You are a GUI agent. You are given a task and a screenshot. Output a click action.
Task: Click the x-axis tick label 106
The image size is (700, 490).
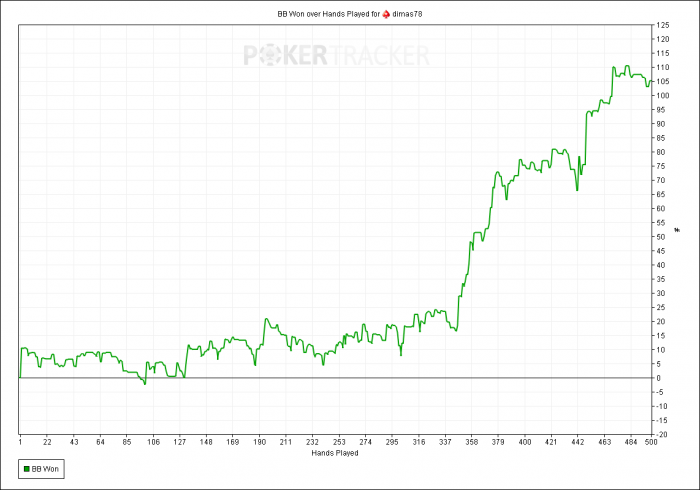(x=153, y=442)
